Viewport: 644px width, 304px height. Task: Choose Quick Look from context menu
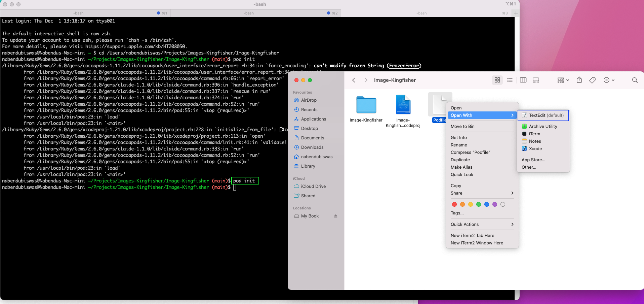tap(482, 175)
